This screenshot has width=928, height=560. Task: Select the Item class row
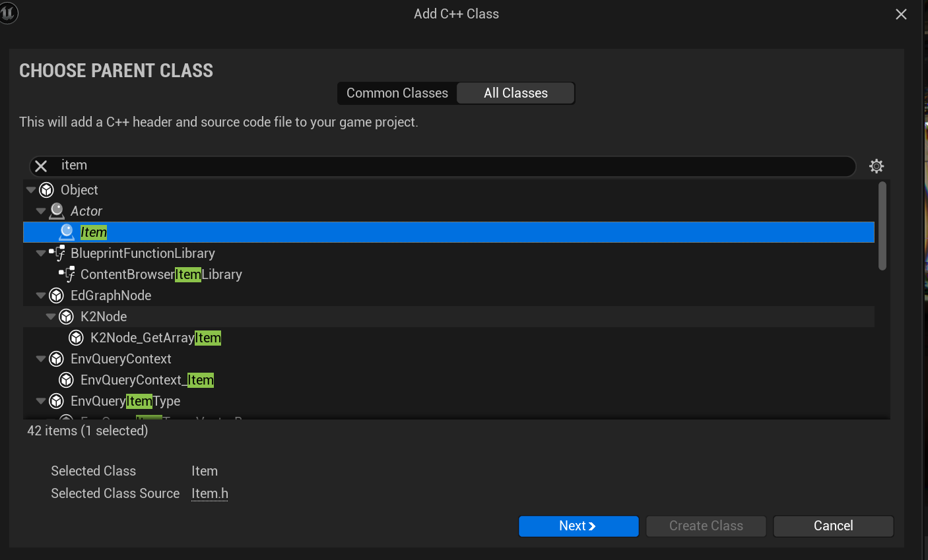[x=449, y=232]
